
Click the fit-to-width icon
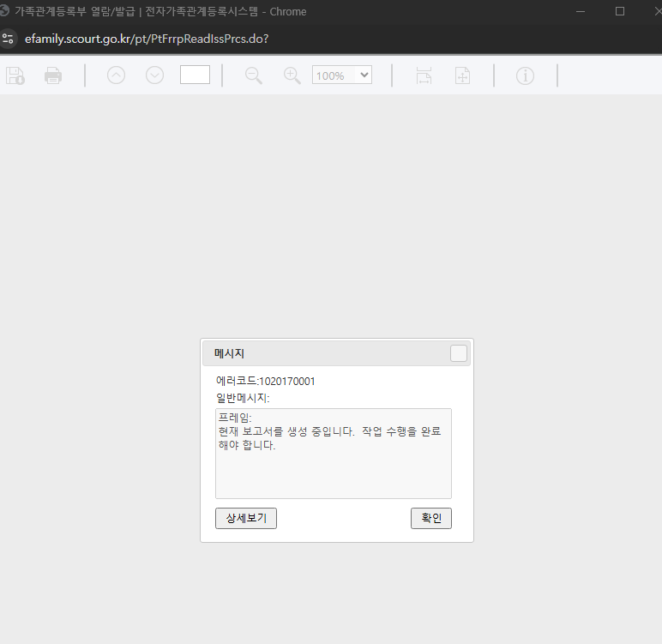(x=424, y=76)
